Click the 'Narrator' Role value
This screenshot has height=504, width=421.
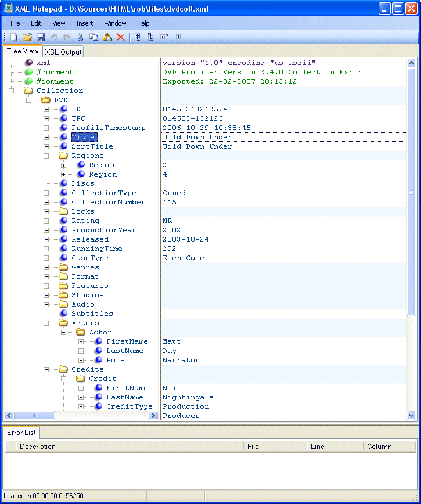click(x=181, y=360)
